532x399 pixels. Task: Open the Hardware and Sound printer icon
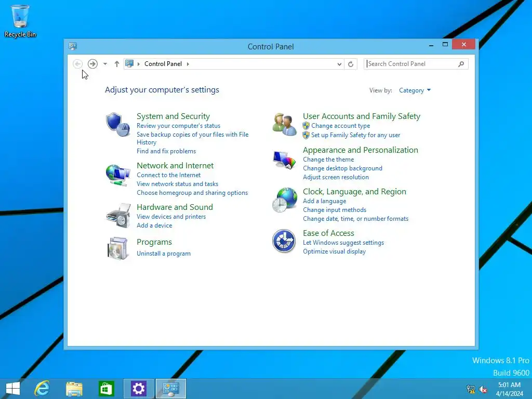(118, 216)
